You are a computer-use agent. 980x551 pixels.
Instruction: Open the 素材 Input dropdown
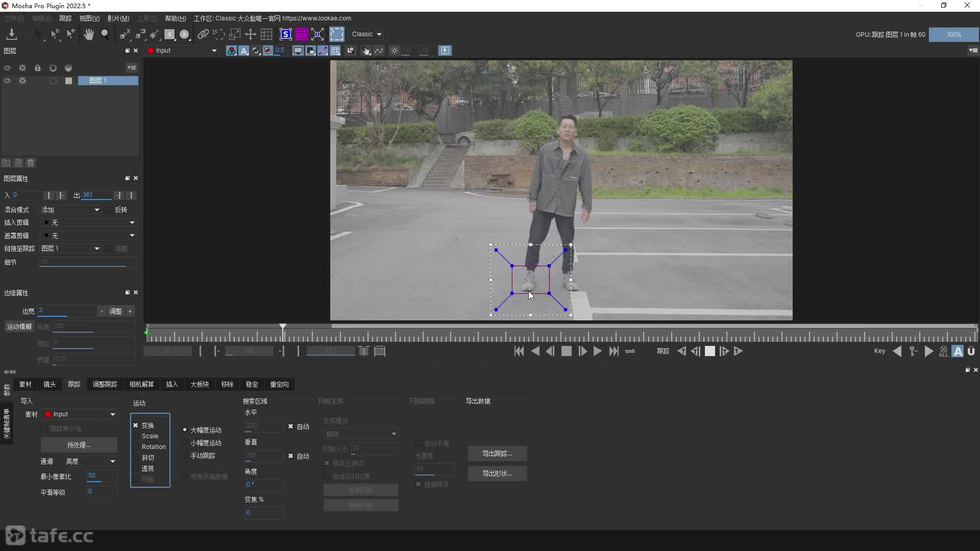click(x=79, y=414)
